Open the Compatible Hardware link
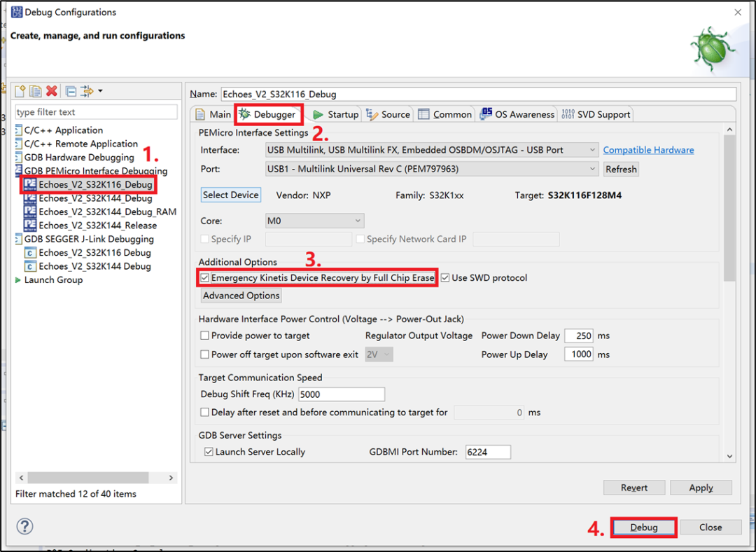The width and height of the screenshot is (756, 552). click(x=648, y=150)
